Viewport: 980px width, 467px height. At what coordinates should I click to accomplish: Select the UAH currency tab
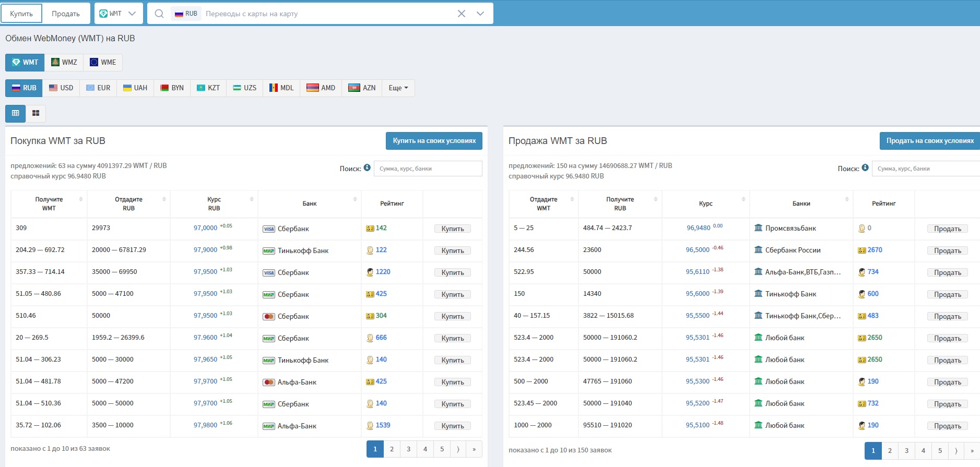[135, 88]
